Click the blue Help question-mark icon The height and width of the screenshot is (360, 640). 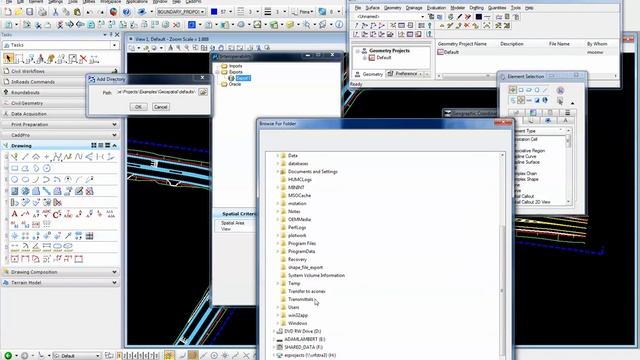pyautogui.click(x=127, y=12)
